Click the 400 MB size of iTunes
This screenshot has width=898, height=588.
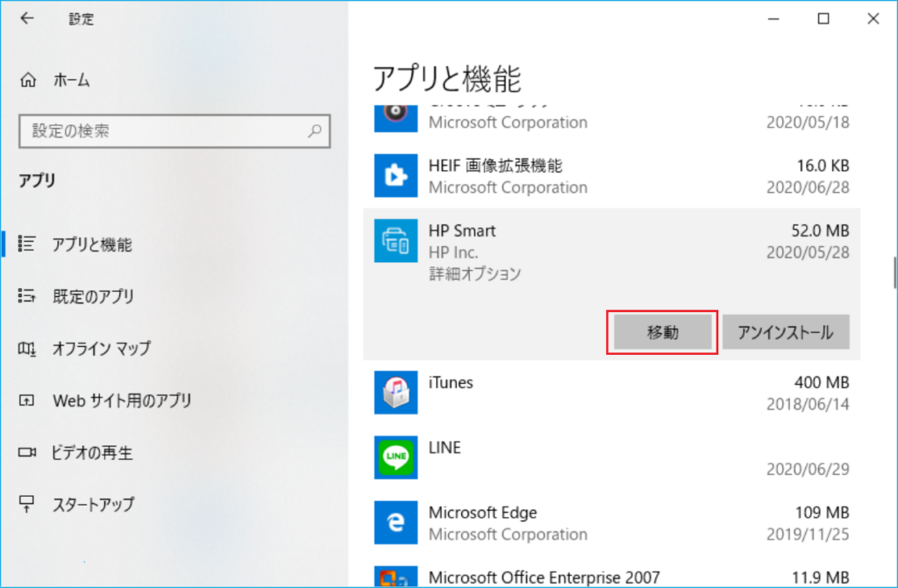[822, 382]
